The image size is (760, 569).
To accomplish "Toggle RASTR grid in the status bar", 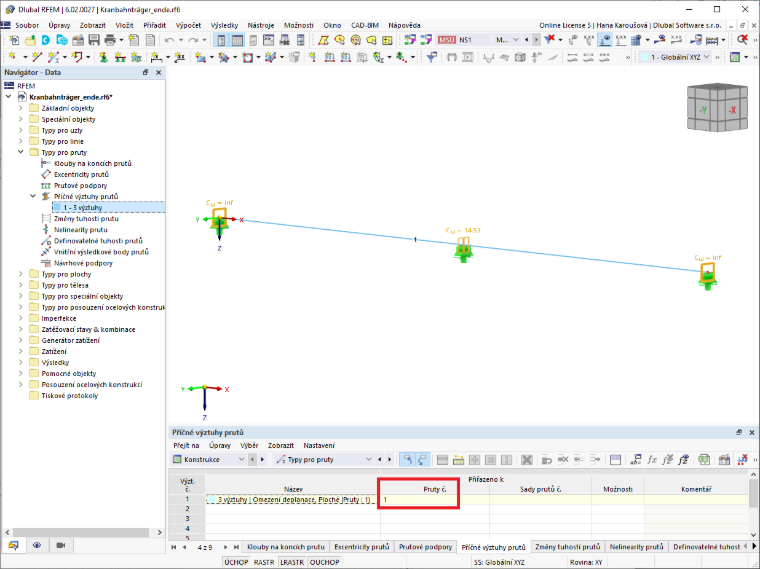I will point(264,562).
